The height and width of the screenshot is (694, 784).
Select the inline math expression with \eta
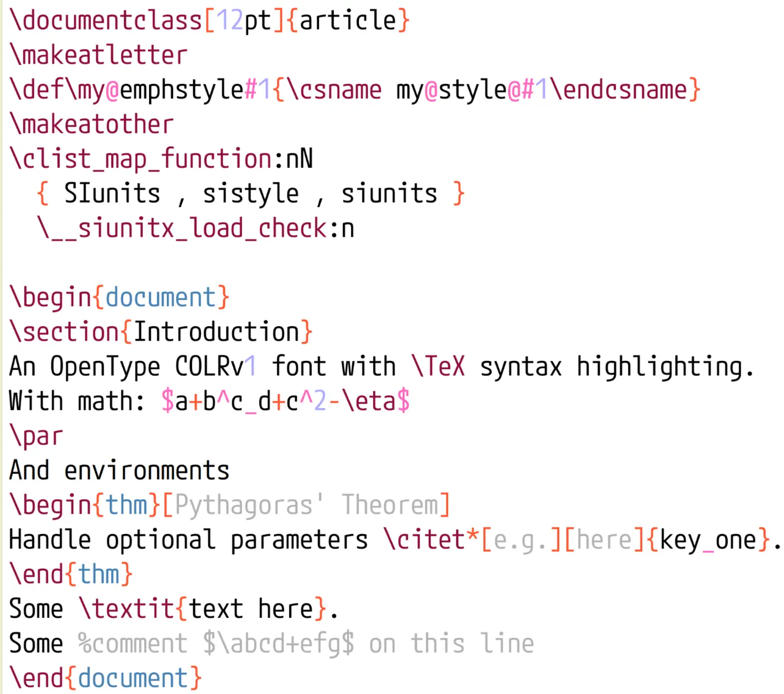pyautogui.click(x=286, y=401)
